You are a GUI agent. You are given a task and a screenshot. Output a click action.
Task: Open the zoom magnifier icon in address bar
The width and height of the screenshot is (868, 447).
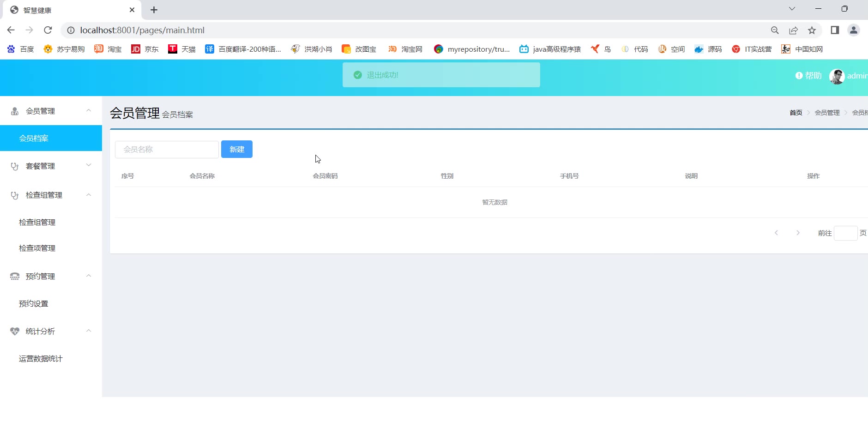coord(775,30)
